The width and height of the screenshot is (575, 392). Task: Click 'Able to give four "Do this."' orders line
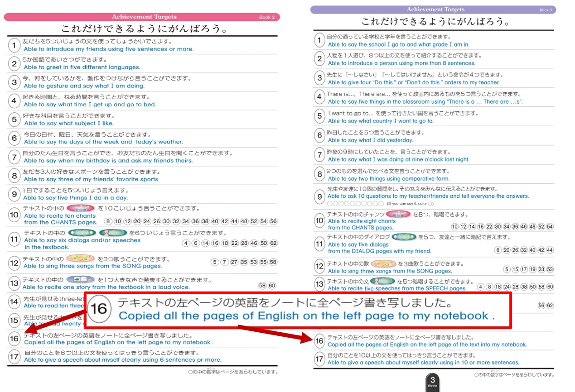pyautogui.click(x=414, y=82)
